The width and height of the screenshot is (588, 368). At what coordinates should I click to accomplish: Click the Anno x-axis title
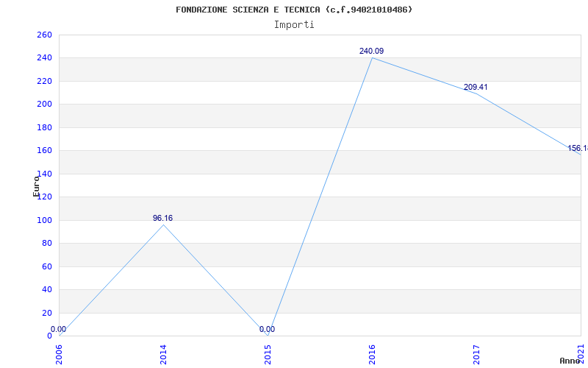click(x=570, y=361)
